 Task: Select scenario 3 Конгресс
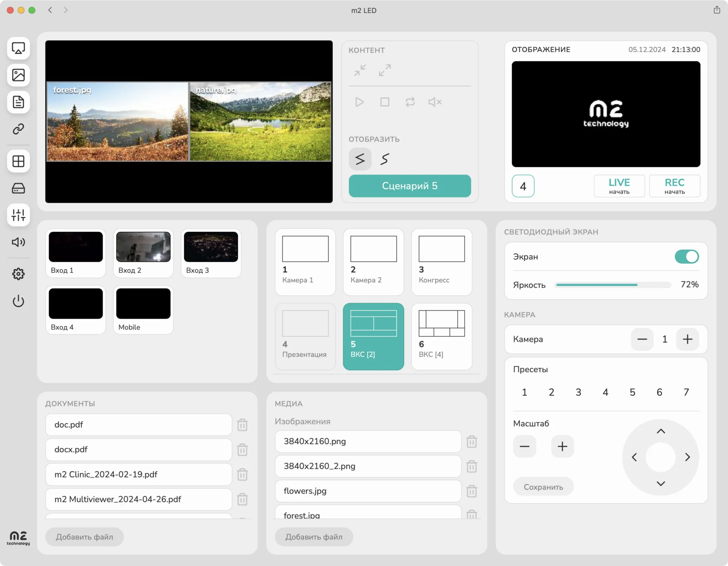[x=442, y=262]
